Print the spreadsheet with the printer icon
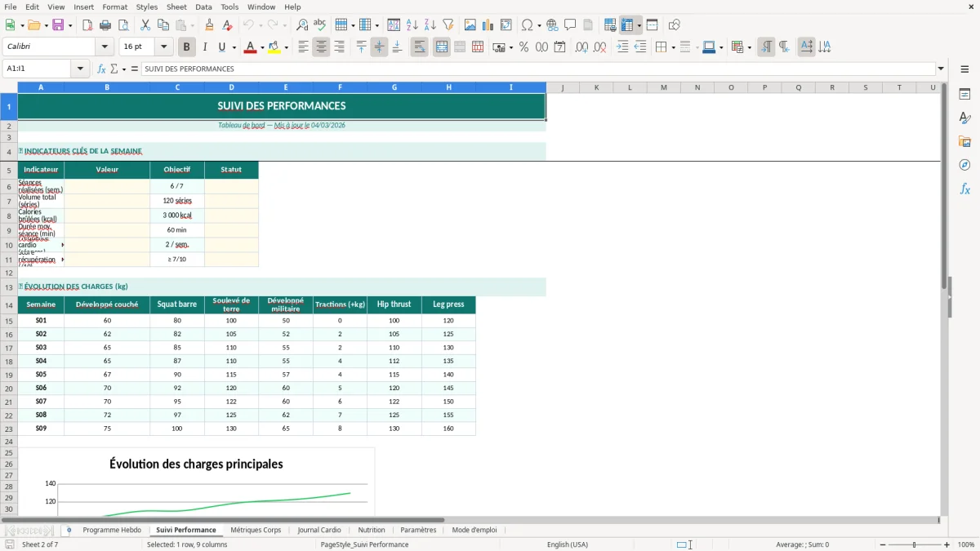Screen dimensions: 980x551 [105, 25]
